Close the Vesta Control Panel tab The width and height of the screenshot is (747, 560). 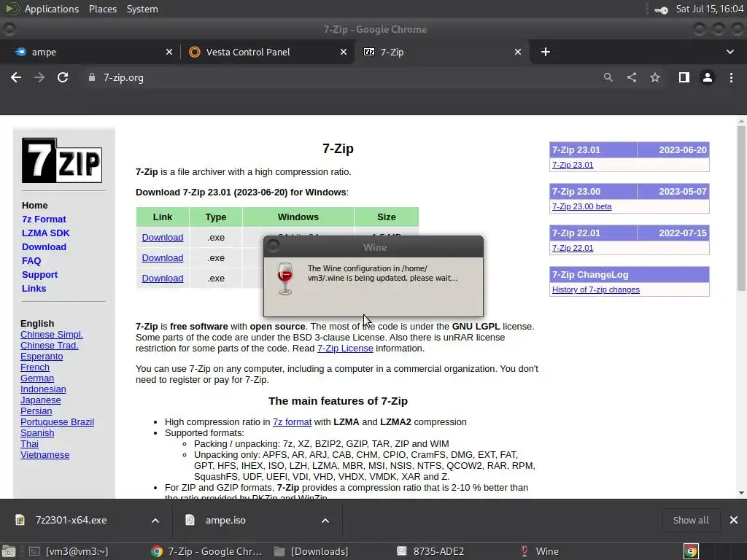(344, 52)
